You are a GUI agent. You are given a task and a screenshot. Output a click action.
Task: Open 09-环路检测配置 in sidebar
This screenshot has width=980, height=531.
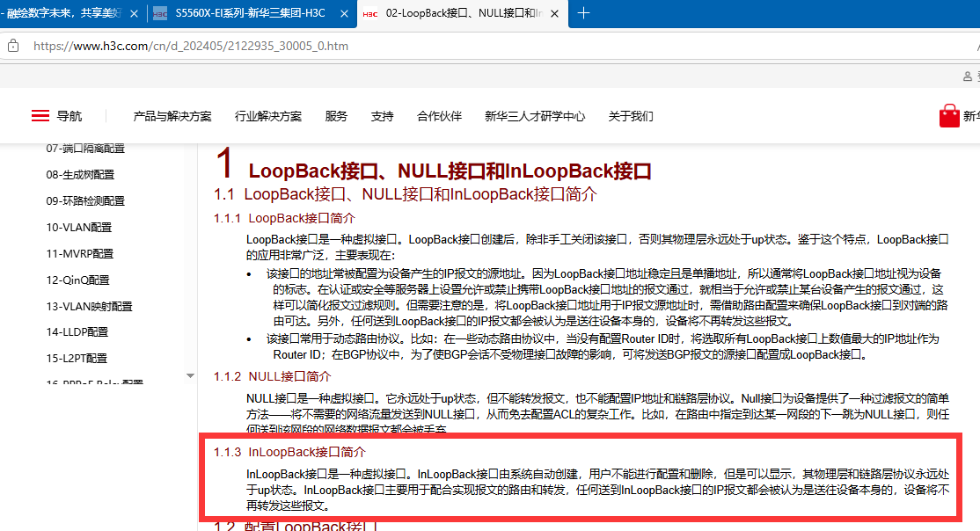[85, 200]
